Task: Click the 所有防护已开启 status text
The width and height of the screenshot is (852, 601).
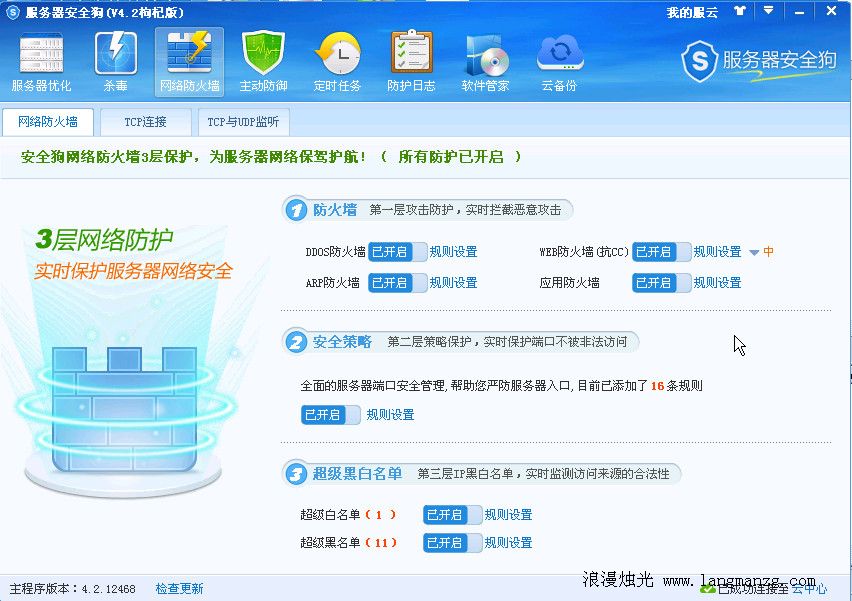Action: [x=451, y=157]
